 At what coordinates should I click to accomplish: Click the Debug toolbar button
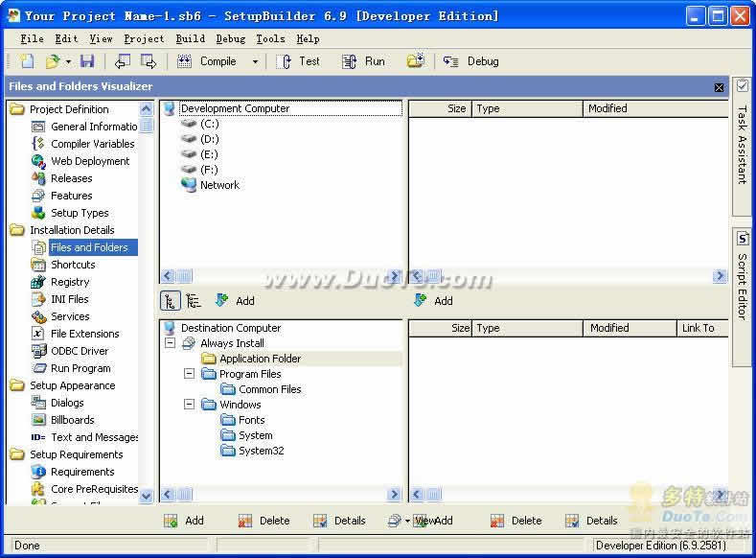[x=471, y=61]
